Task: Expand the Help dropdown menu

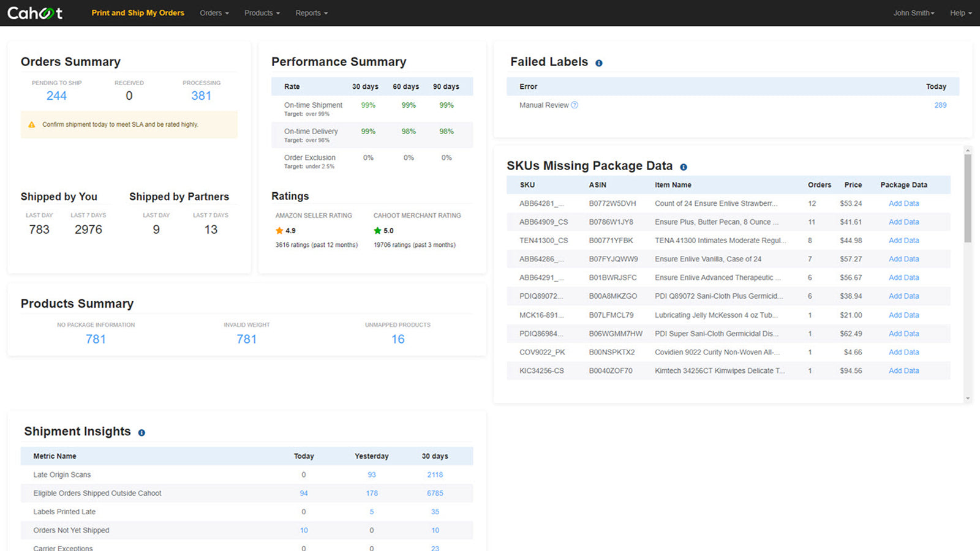Action: pos(959,13)
